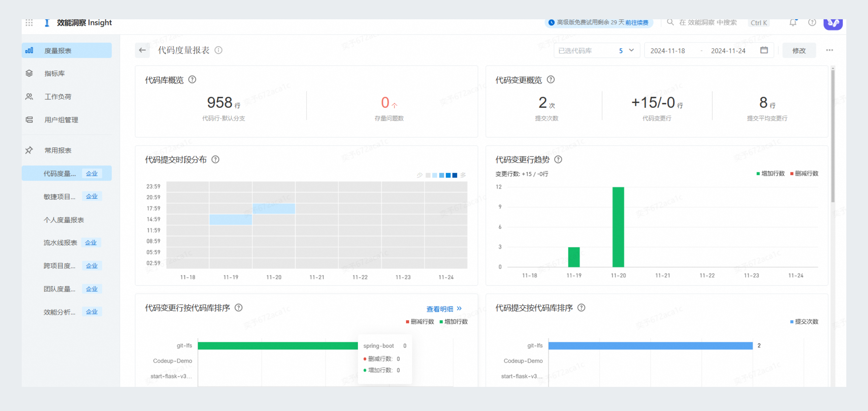868x411 pixels.
Task: Click the 修改 button
Action: pyautogui.click(x=799, y=51)
